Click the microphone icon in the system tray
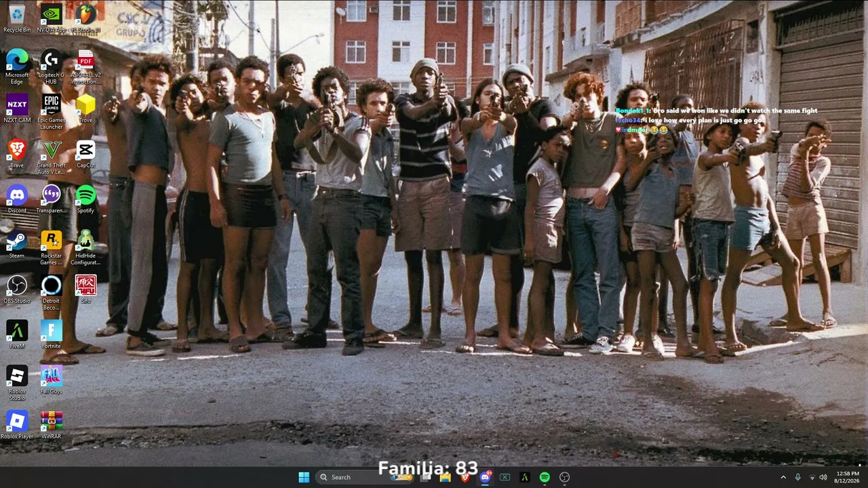 tap(797, 477)
